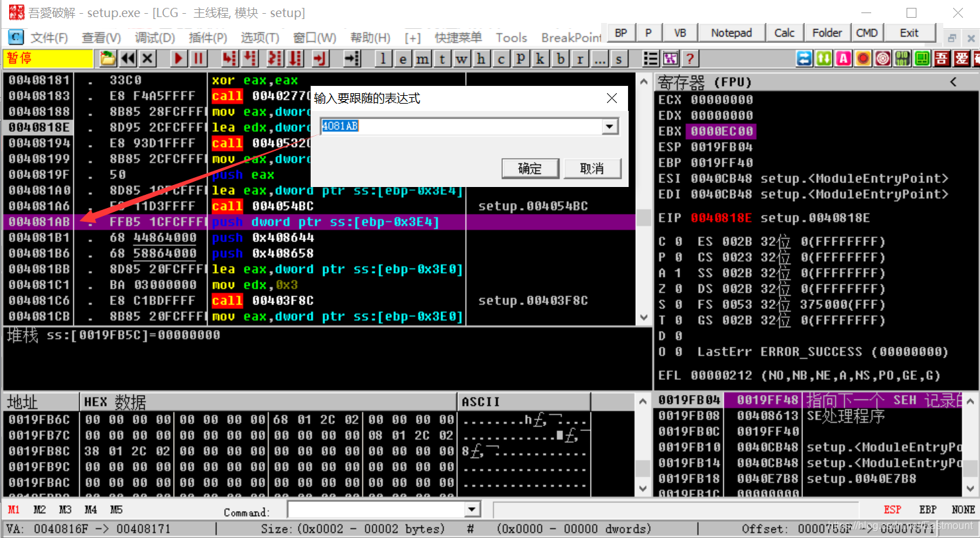Cancel the dialog with 取消
Image resolution: width=980 pixels, height=538 pixels.
point(592,169)
